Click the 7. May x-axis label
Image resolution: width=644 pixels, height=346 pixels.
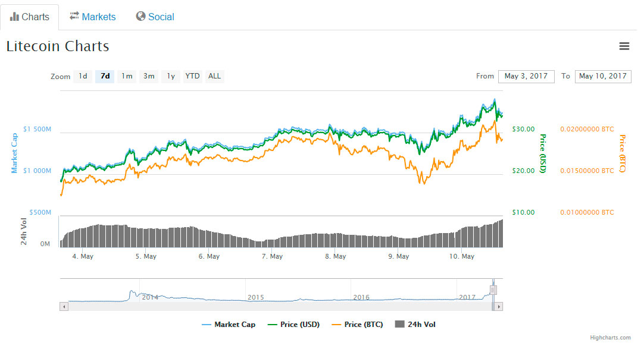pyautogui.click(x=273, y=256)
